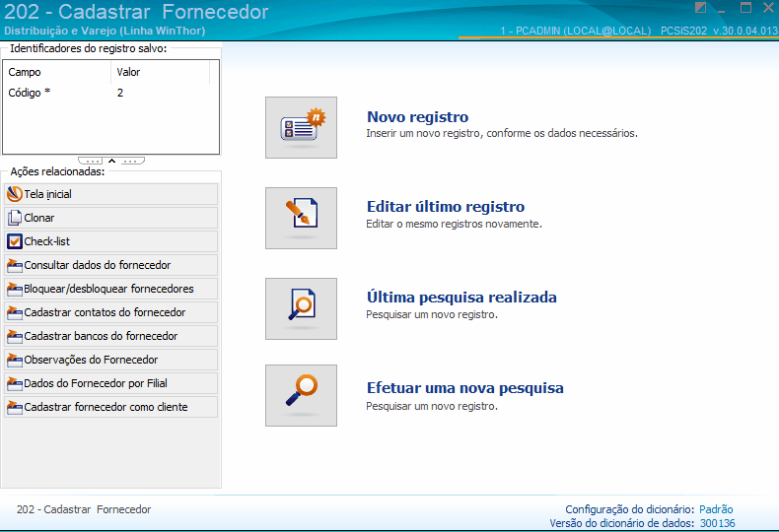Click the '1 - PCADMIN (LOCAL@LOCAL)' user text
The width and height of the screenshot is (779, 532).
575,31
